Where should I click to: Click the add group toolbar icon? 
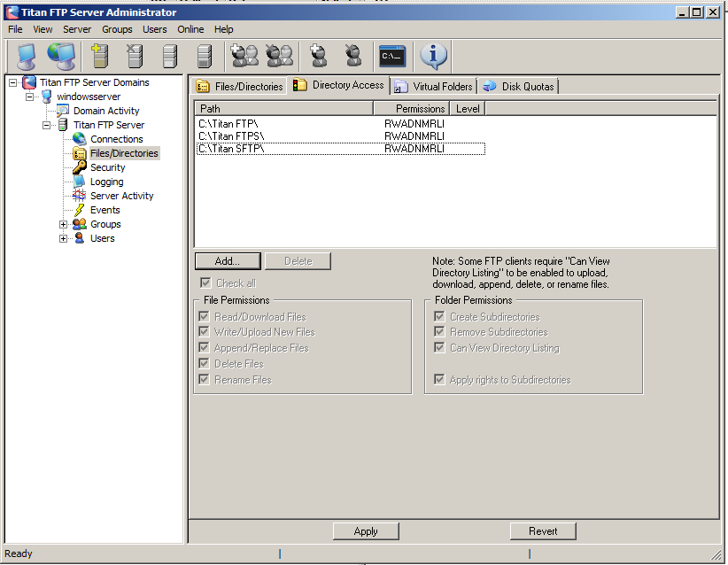pos(244,56)
